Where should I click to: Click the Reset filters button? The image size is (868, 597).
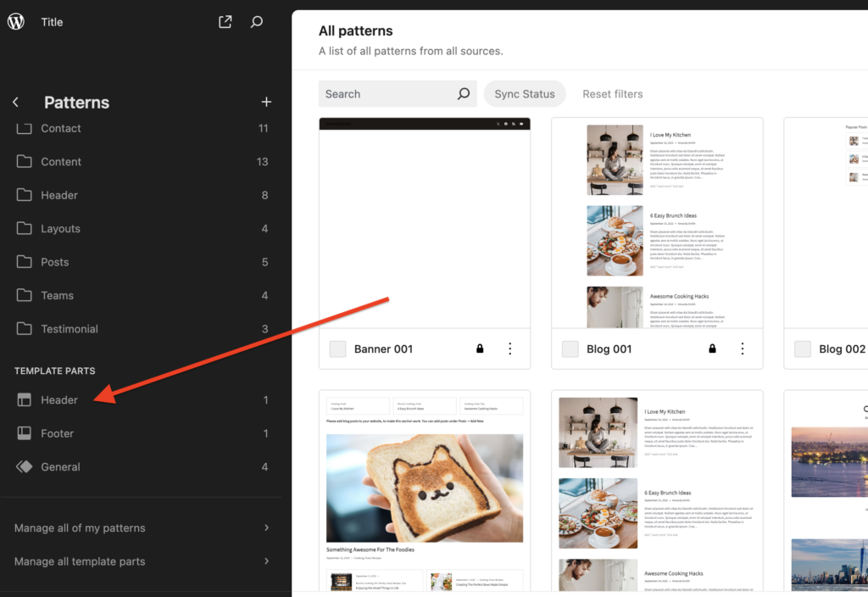pyautogui.click(x=612, y=93)
